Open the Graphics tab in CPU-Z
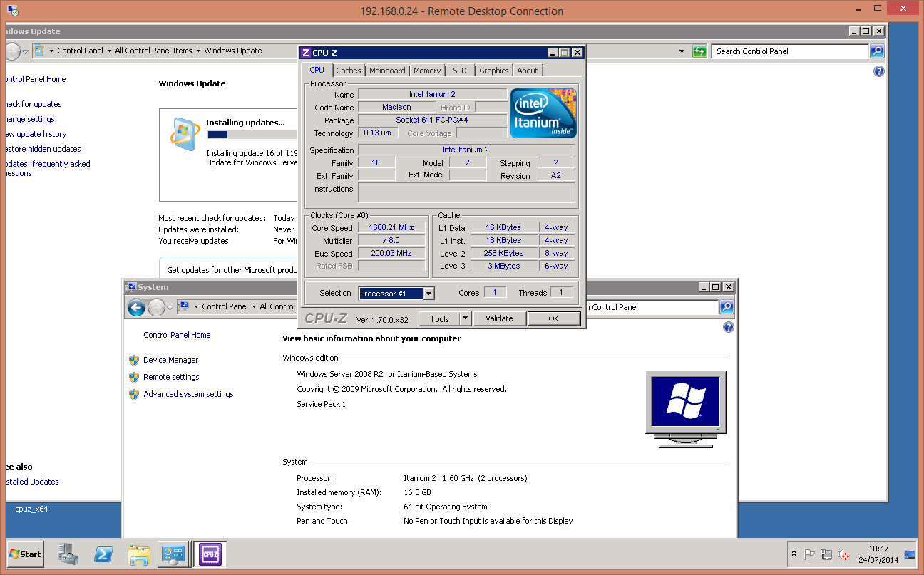The width and height of the screenshot is (924, 575). tap(494, 71)
